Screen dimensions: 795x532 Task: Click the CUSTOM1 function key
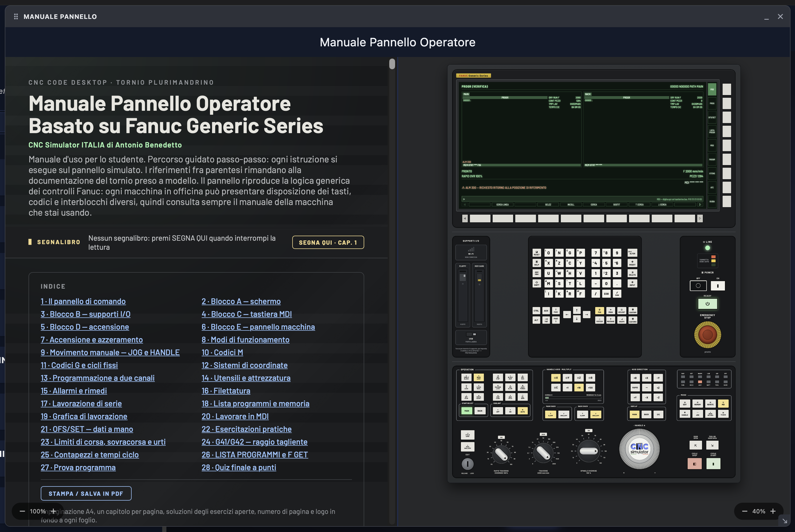click(633, 310)
